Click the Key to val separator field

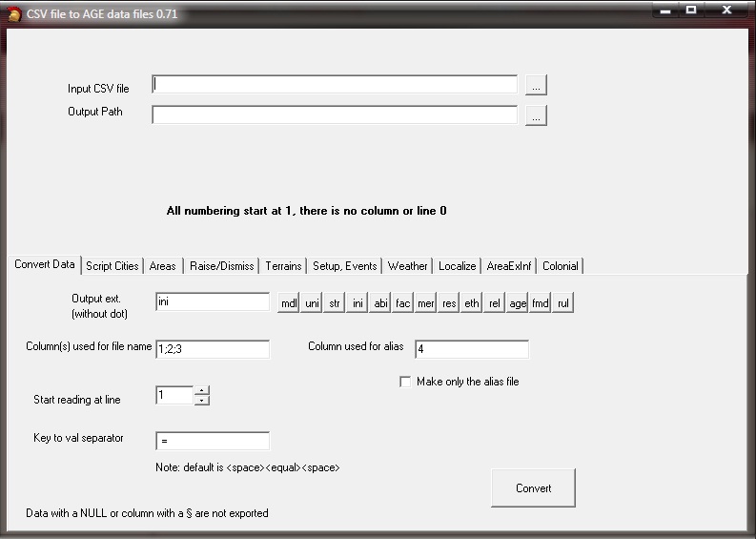(x=213, y=441)
